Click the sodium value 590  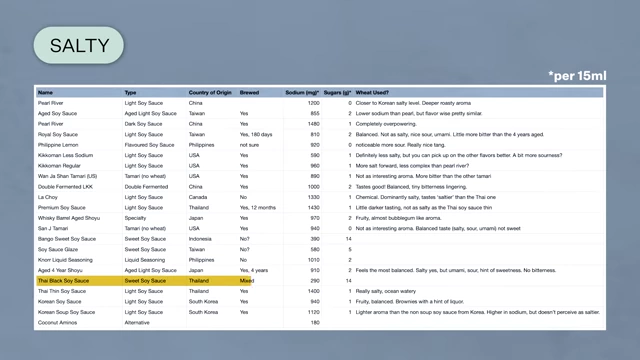315,155
